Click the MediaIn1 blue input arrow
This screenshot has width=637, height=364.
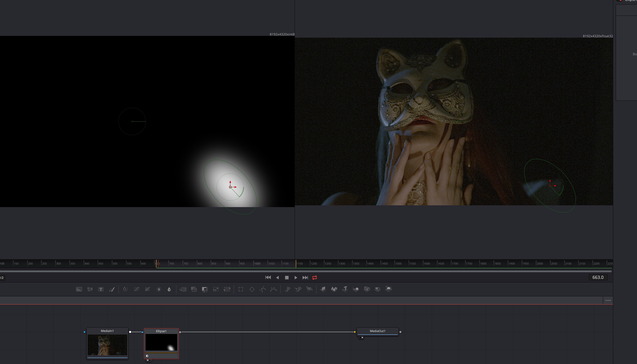85,332
